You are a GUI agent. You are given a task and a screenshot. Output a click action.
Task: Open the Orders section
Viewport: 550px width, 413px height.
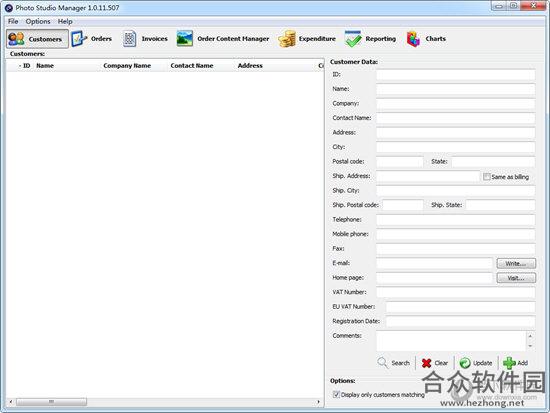point(92,39)
